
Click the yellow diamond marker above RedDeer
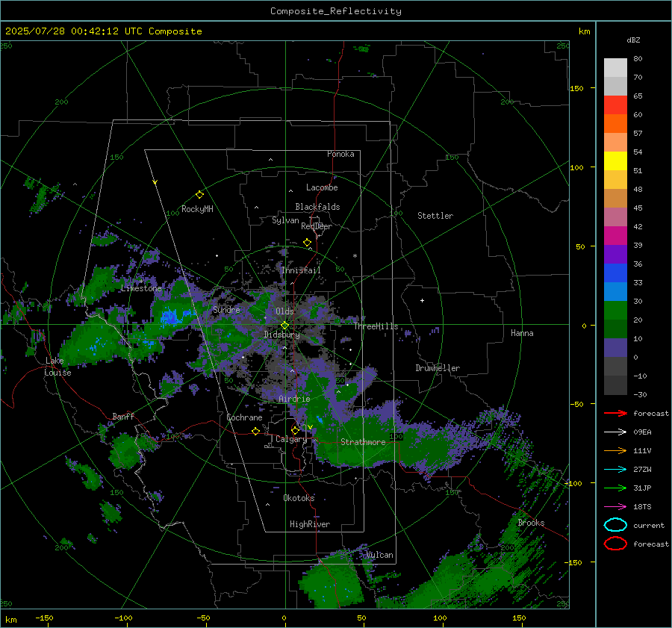(307, 243)
